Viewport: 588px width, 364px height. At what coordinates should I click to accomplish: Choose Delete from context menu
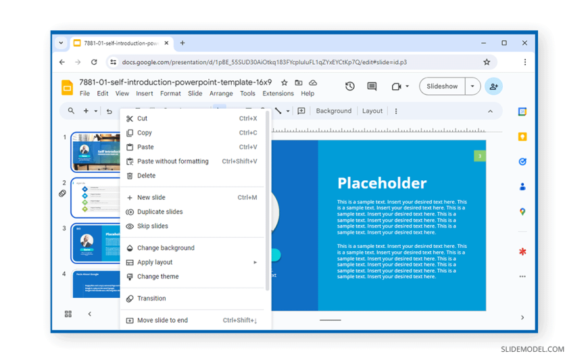193,176
